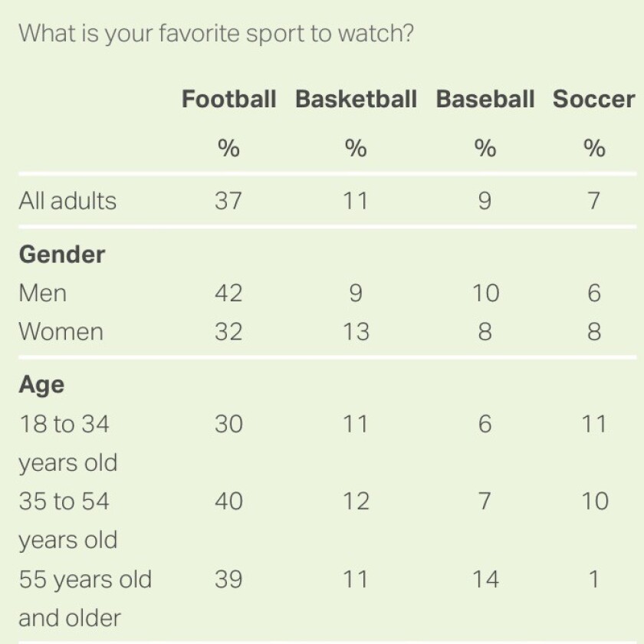The width and height of the screenshot is (644, 644).
Task: Click the All adults row label
Action: click(67, 201)
